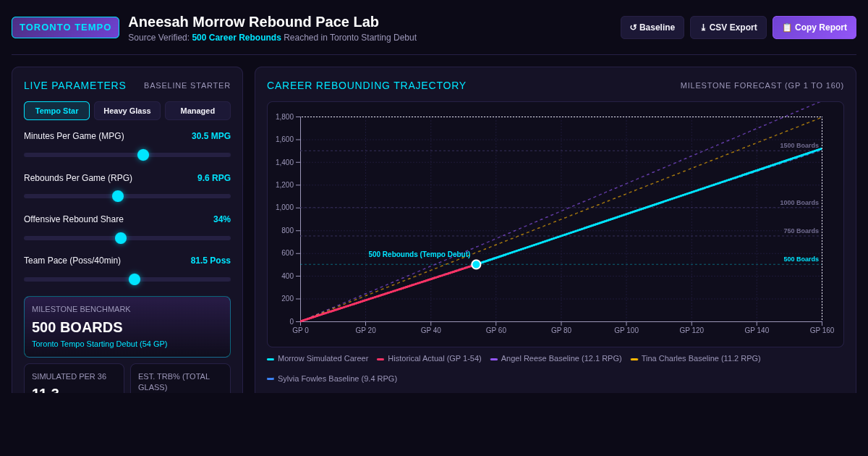This screenshot has width=868, height=456.
Task: Click the 500 Boards chart label
Action: click(801, 259)
